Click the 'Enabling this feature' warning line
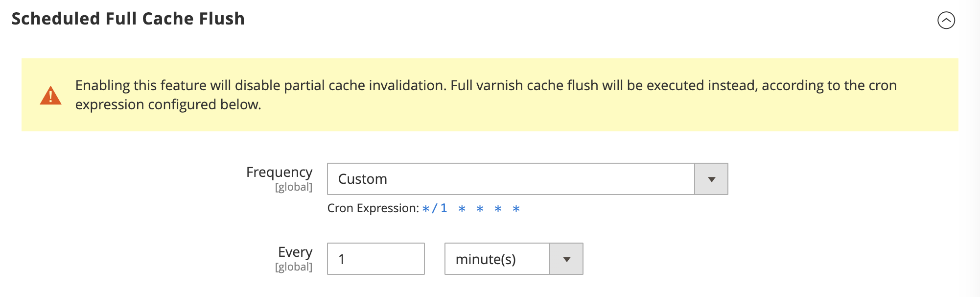 pos(486,85)
